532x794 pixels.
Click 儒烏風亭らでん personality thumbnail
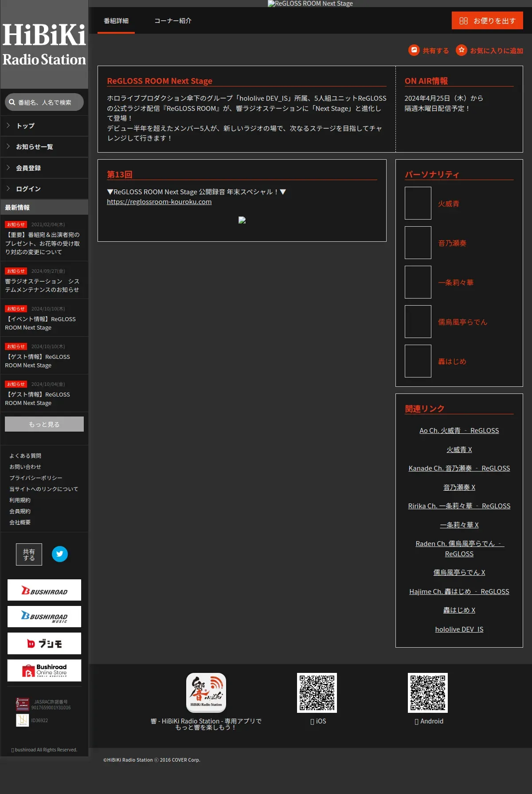[418, 322]
